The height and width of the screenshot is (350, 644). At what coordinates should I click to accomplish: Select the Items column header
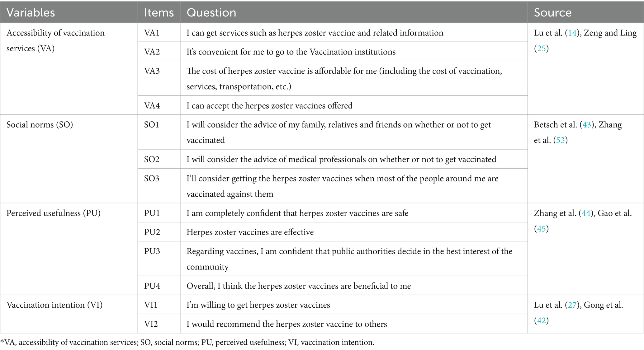(159, 12)
